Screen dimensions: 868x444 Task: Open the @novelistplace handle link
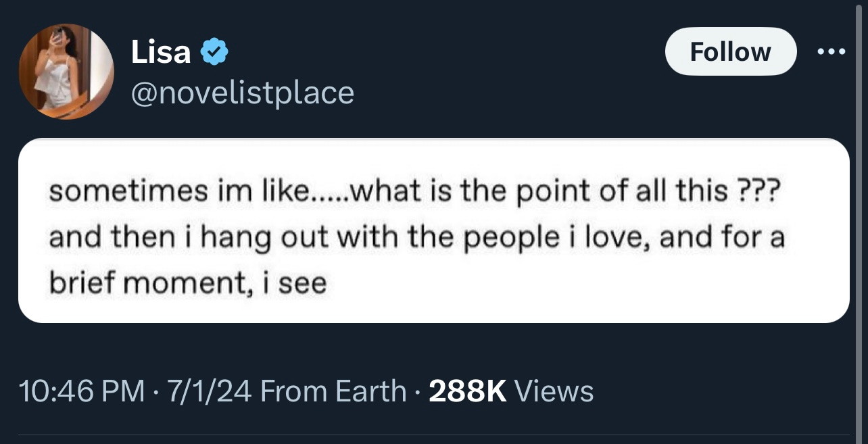(x=241, y=92)
